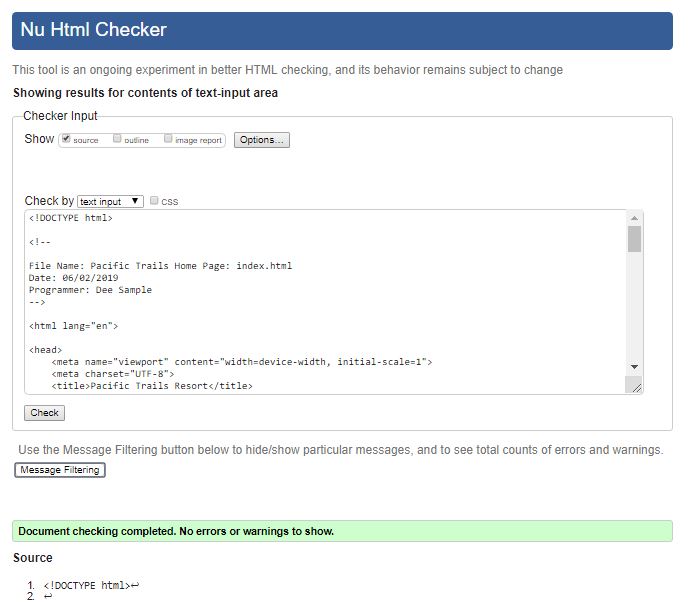This screenshot has width=691, height=602.
Task: Click the 'Date: 06/02/2019' line
Action: (x=74, y=278)
